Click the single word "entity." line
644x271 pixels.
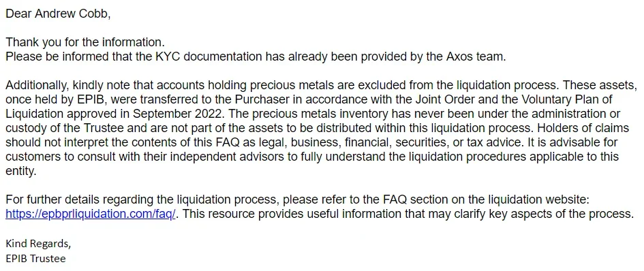pos(21,171)
